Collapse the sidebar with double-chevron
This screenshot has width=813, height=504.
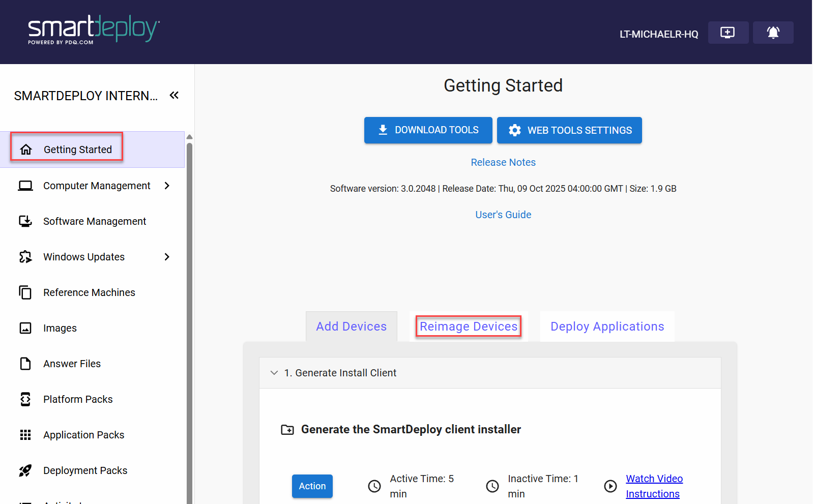pos(174,95)
